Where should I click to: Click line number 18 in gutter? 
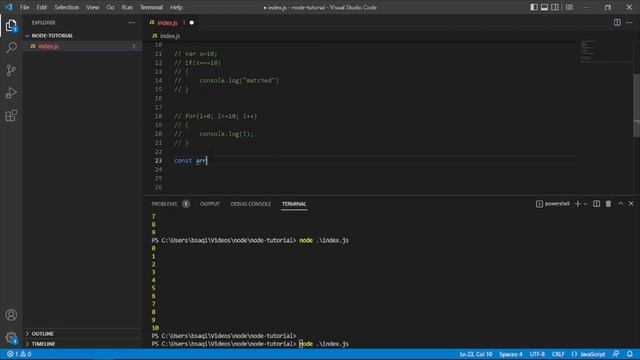158,116
